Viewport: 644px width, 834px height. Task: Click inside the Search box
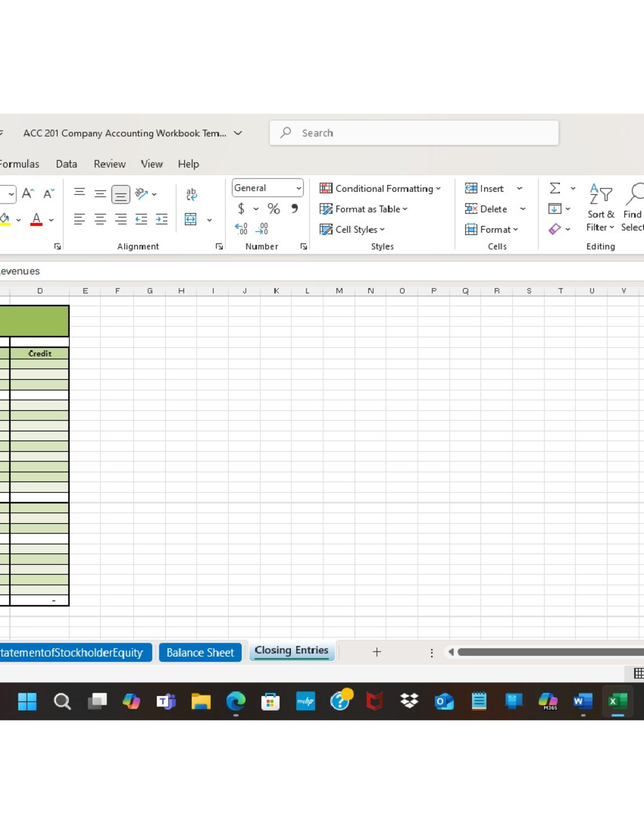(x=413, y=133)
